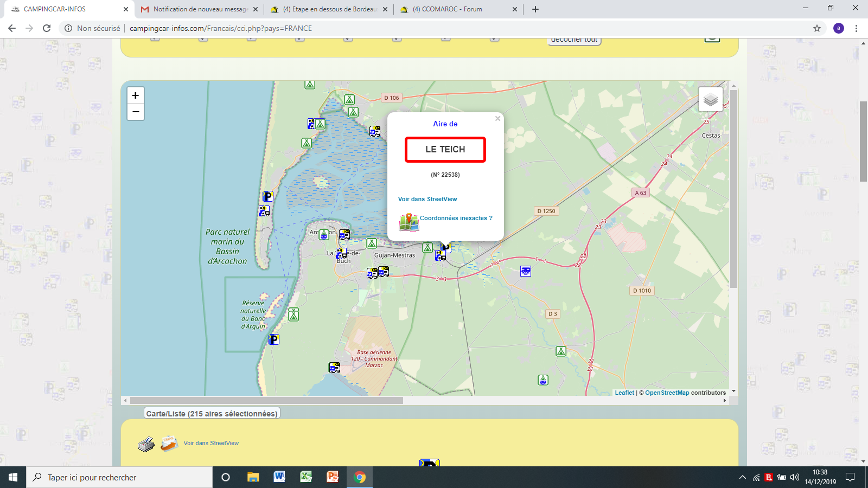The image size is (868, 488).
Task: Click the P marker below Banc d'Arguin reserve
Action: 274,339
